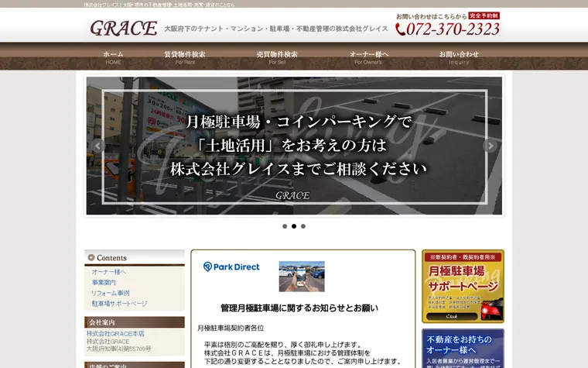Screen dimensions: 588x368
Task: Click the Park Direct logo
Action: pyautogui.click(x=231, y=267)
